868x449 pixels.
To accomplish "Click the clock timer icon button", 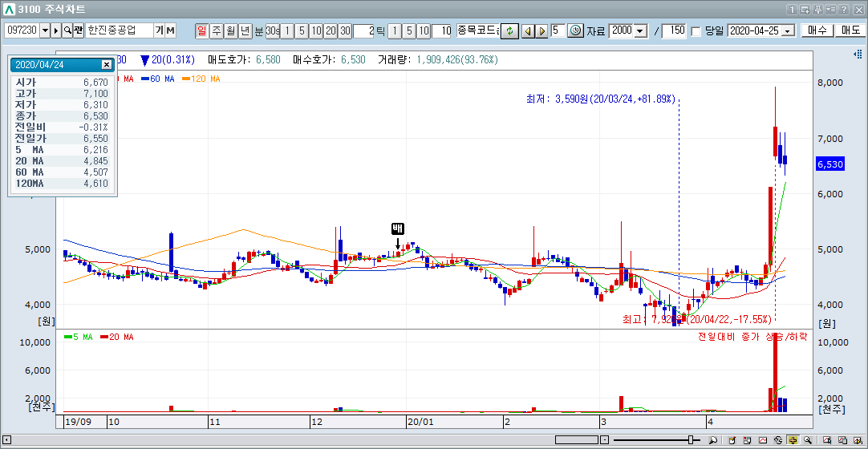I will 576,31.
